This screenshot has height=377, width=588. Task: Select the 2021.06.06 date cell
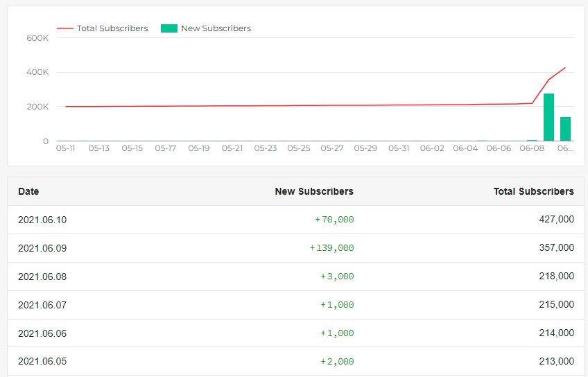pos(42,333)
